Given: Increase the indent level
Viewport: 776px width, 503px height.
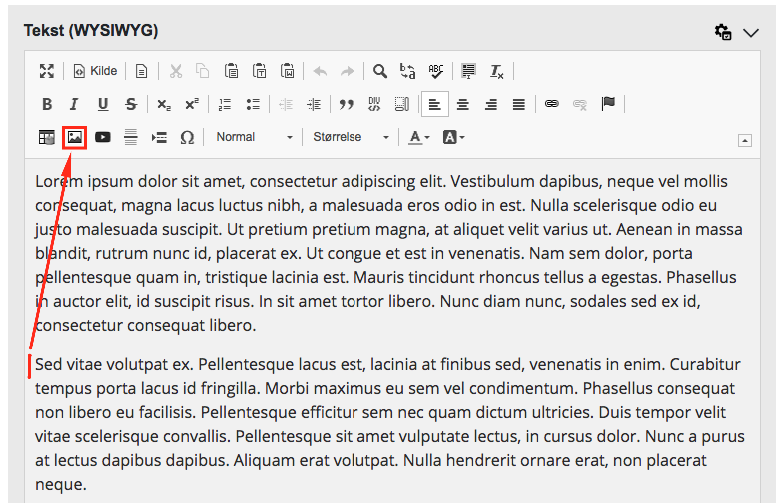Looking at the screenshot, I should point(314,104).
